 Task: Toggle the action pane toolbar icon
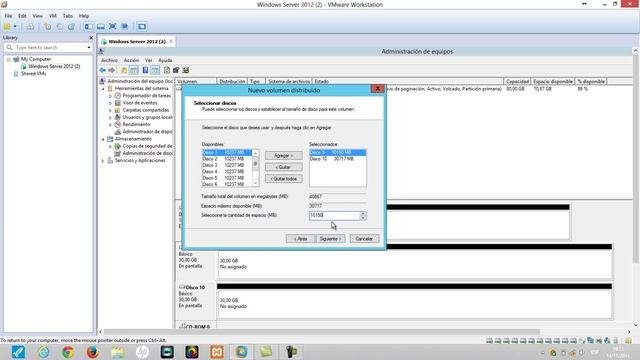click(x=155, y=70)
